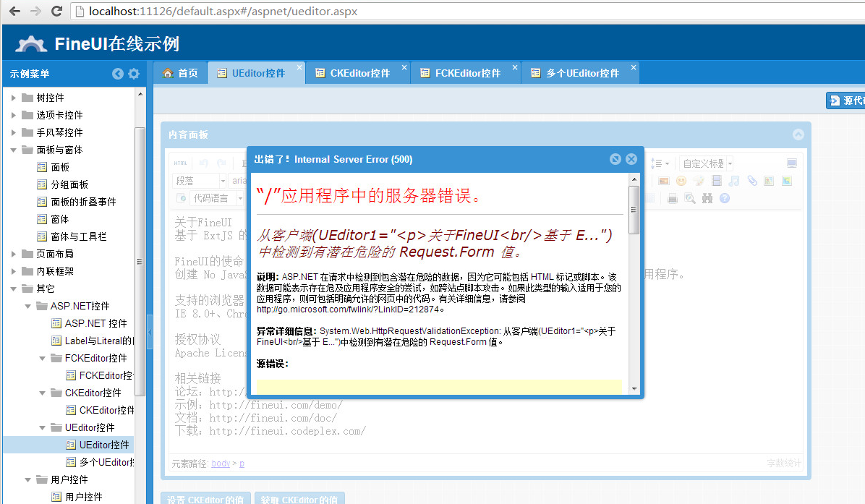Click the 源代码 source code button

pos(845,101)
